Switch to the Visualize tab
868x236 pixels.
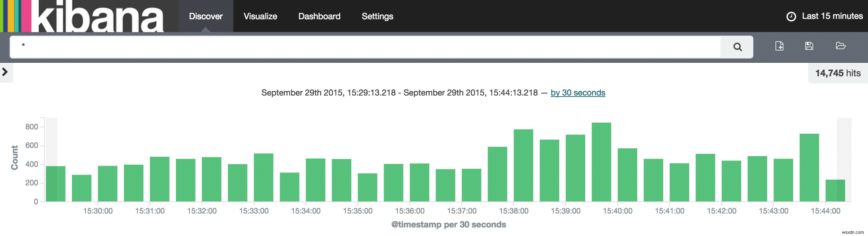(x=260, y=16)
